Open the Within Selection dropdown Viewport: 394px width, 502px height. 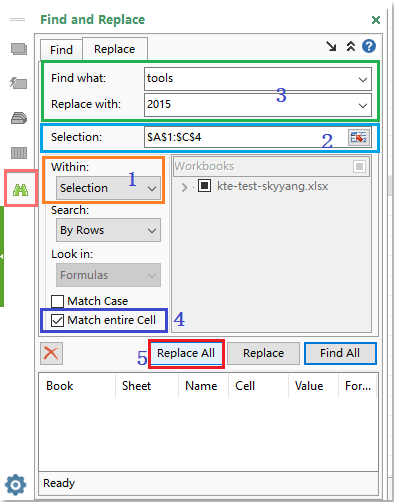pos(108,188)
